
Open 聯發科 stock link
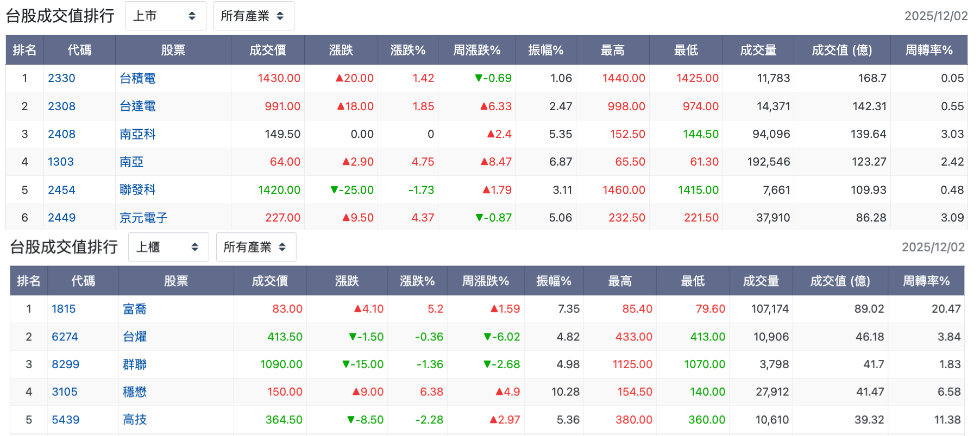point(137,190)
